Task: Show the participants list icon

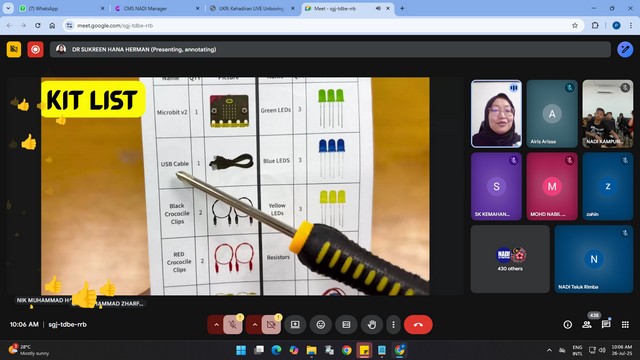Action: click(x=587, y=324)
